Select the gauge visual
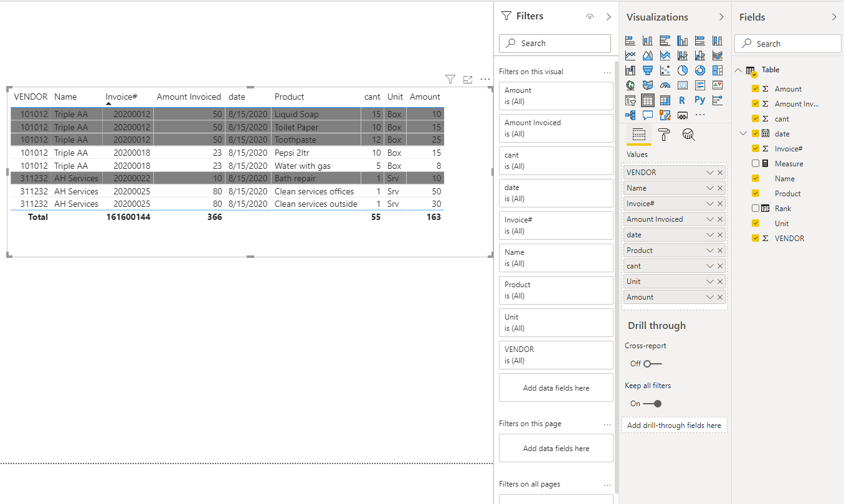This screenshot has width=844, height=504. click(665, 85)
